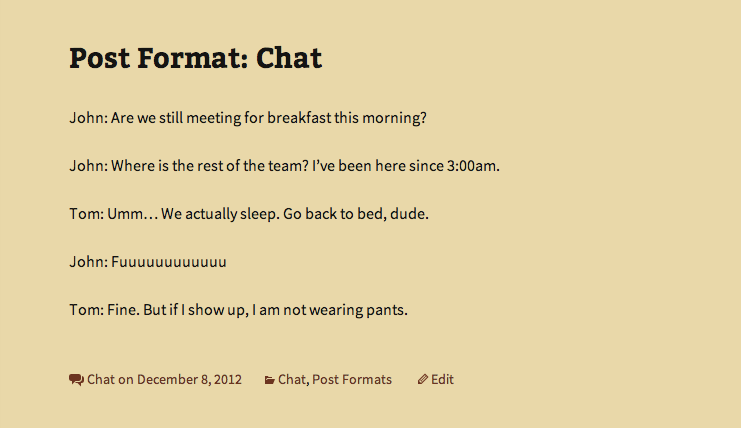Click the "John:" name in the first message
741x428 pixels.
pyautogui.click(x=88, y=118)
